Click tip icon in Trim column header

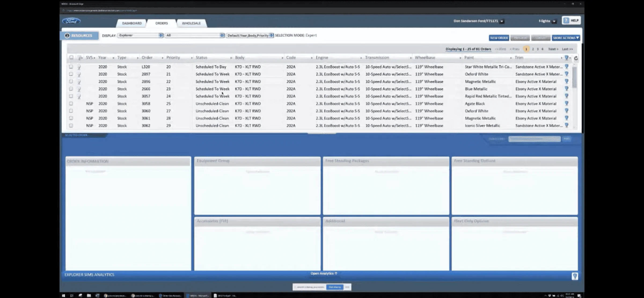[566, 57]
